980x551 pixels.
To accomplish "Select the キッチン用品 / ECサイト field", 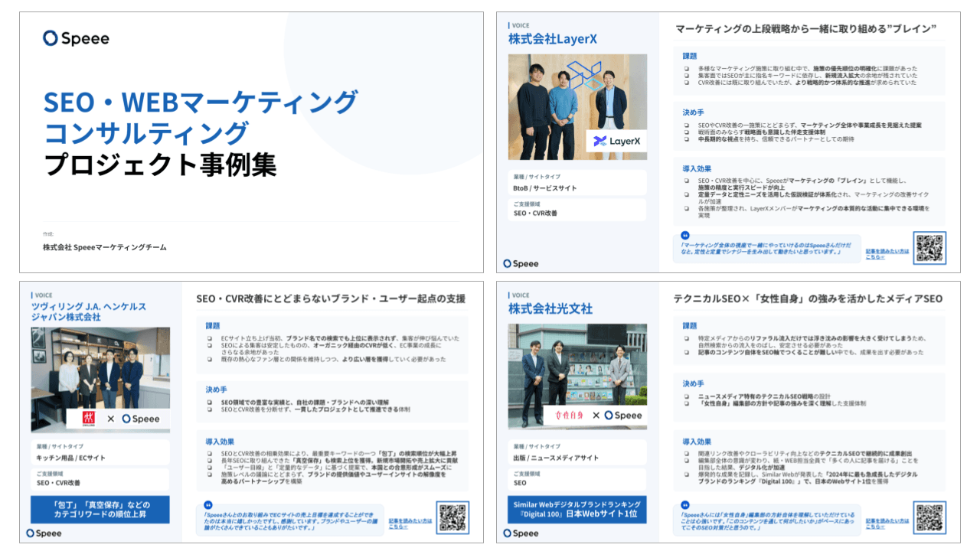I will (100, 452).
